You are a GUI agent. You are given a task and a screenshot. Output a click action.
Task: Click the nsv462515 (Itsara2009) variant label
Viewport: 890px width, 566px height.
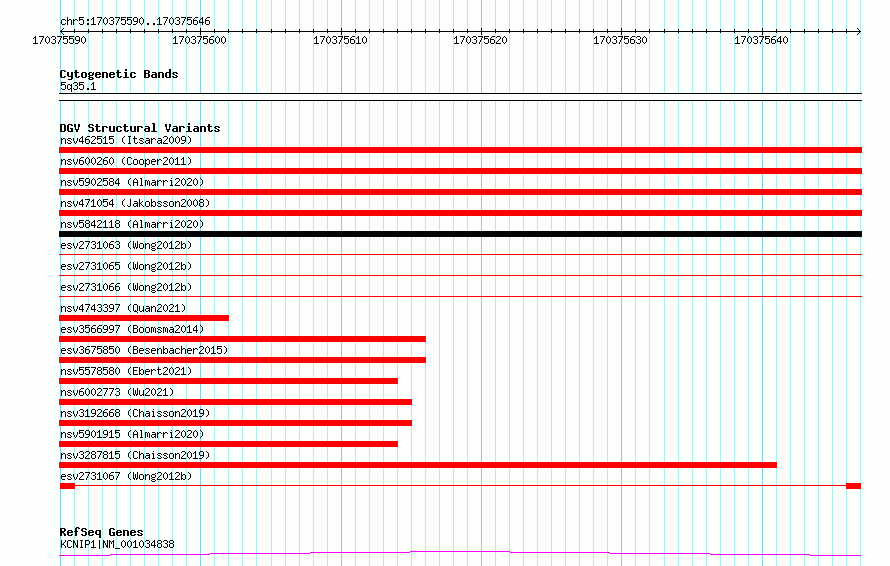pos(126,140)
